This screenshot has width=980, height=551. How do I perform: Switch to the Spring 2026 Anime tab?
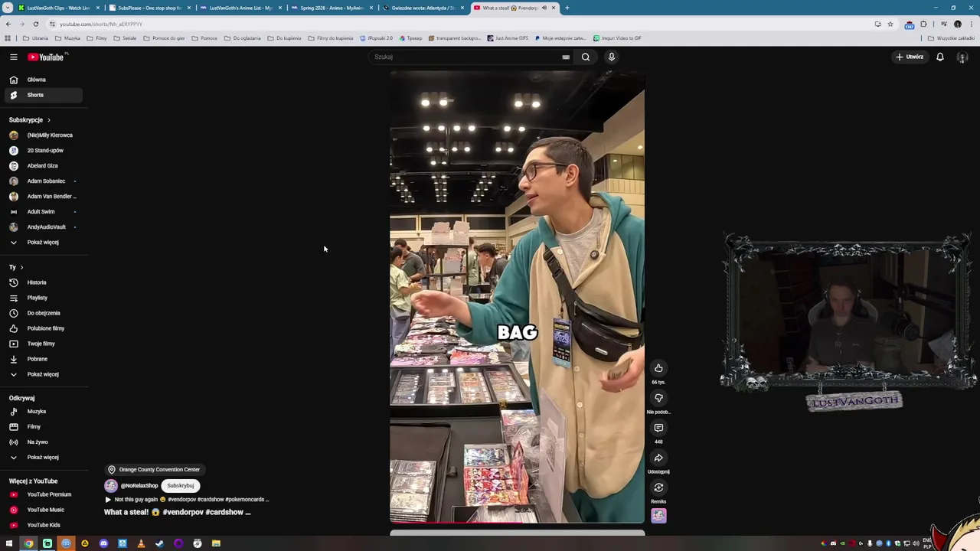[332, 8]
